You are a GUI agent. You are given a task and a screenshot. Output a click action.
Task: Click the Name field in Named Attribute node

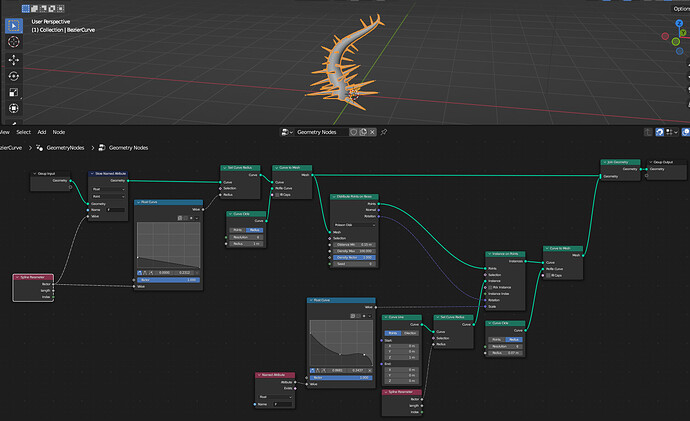pos(282,404)
